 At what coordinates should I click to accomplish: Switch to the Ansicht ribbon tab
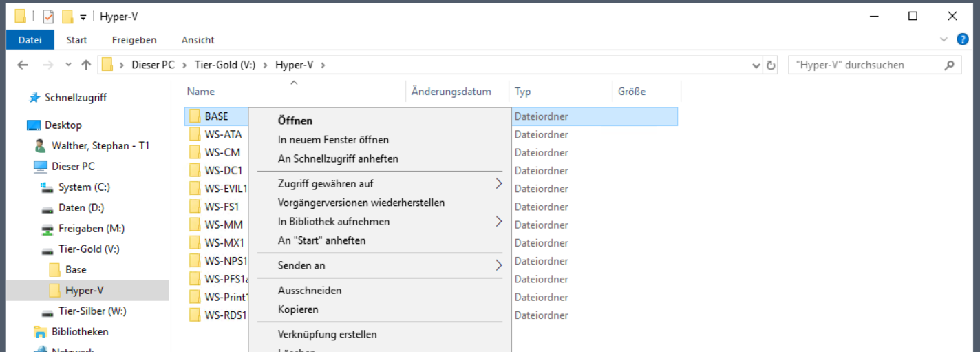coord(198,40)
